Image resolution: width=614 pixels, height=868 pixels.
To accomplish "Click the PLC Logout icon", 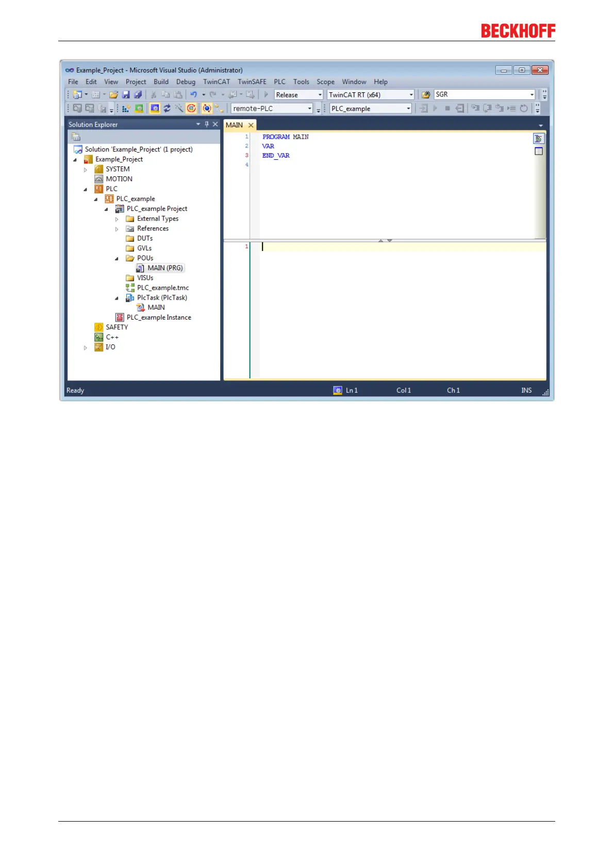I will click(x=460, y=108).
